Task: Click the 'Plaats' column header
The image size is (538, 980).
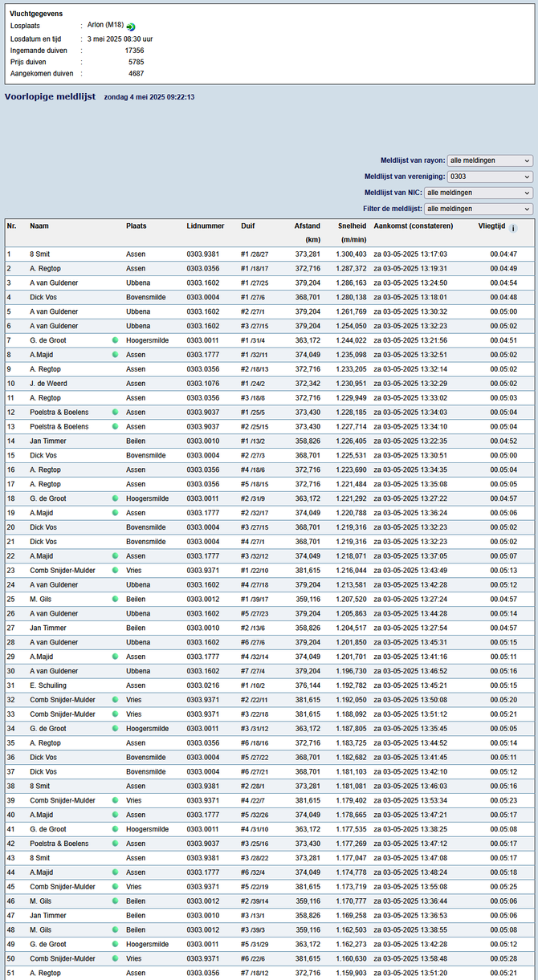Action: point(137,226)
